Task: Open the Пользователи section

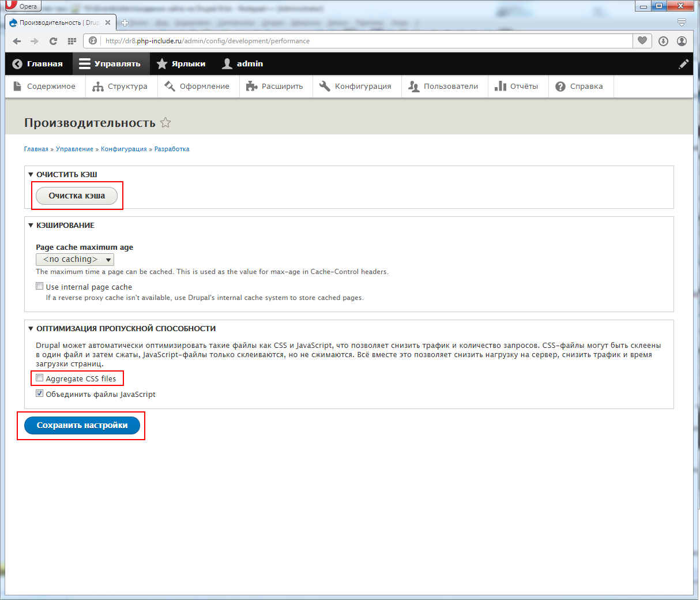Action: pyautogui.click(x=444, y=87)
